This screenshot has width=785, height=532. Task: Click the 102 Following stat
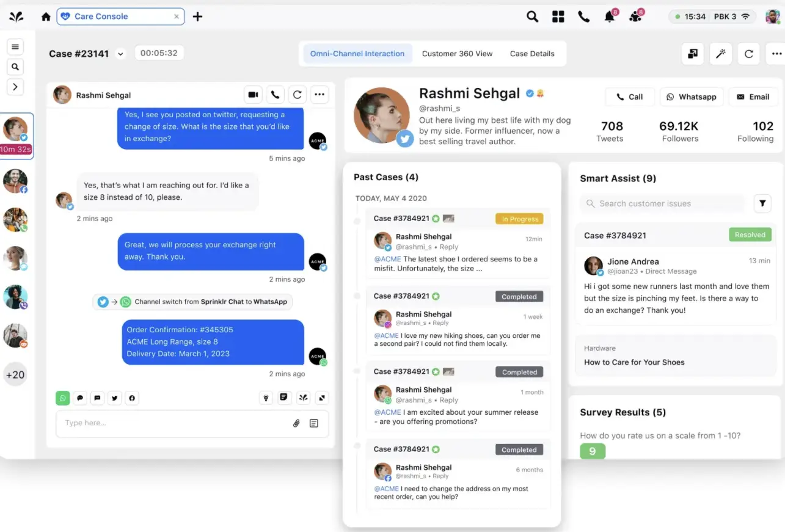coord(756,131)
